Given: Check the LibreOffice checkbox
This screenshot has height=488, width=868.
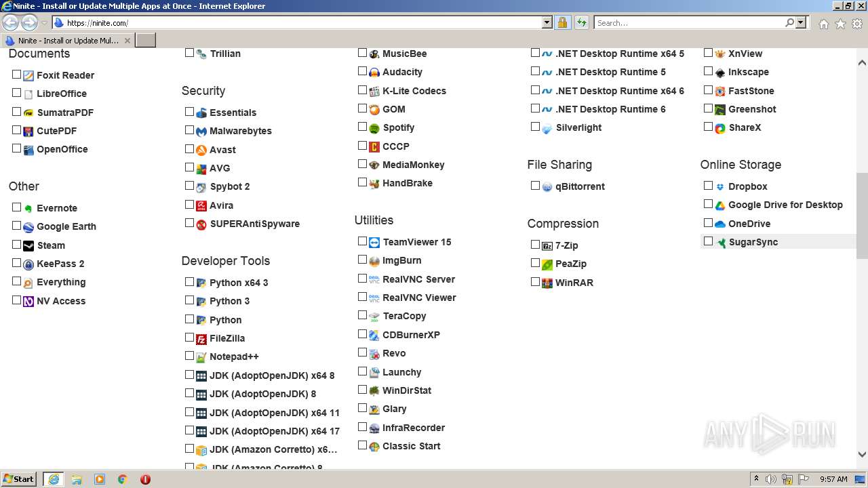Looking at the screenshot, I should [17, 93].
